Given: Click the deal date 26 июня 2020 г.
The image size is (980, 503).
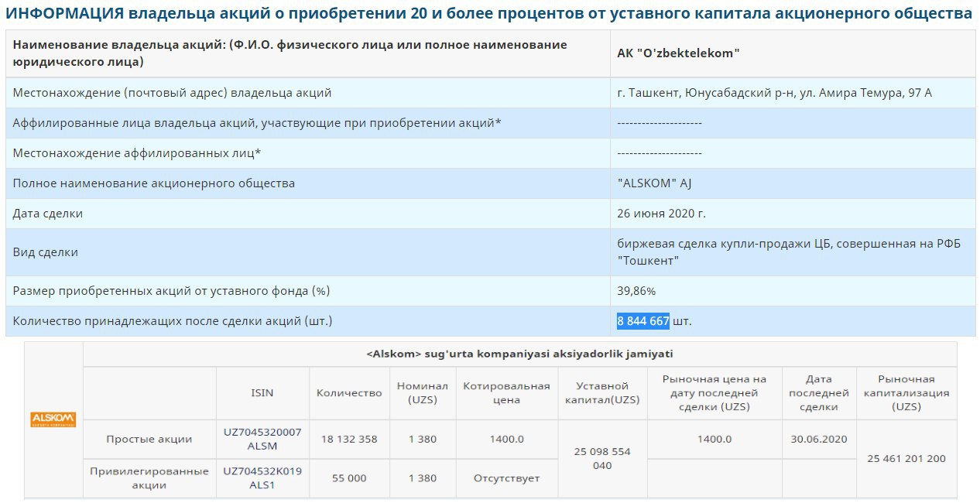Looking at the screenshot, I should [661, 214].
